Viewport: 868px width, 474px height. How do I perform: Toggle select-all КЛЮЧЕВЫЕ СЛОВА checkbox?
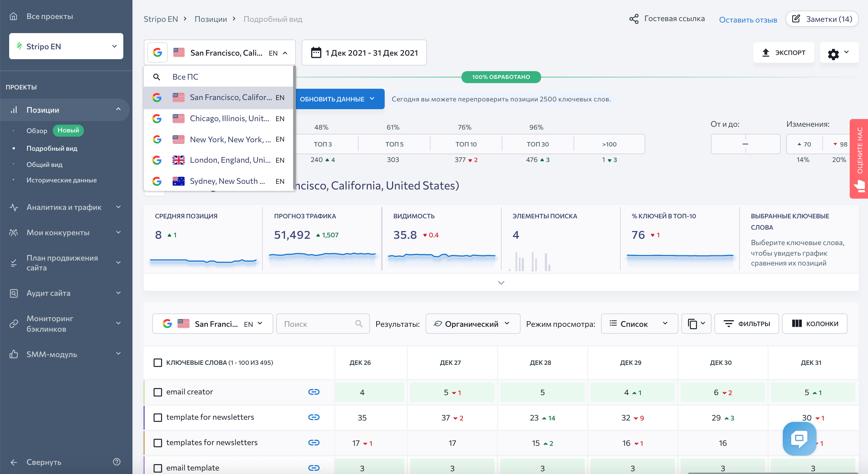tap(158, 363)
